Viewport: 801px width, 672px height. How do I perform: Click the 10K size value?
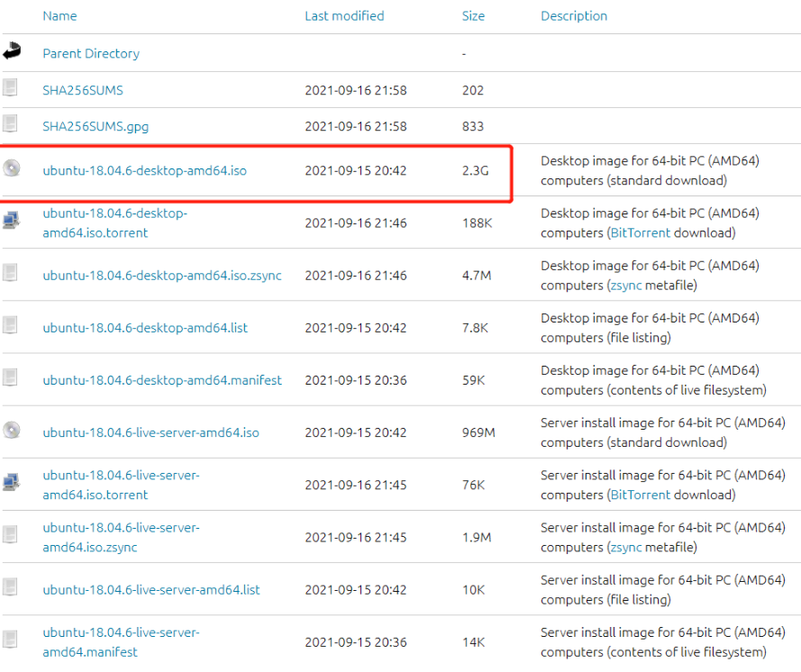coord(474,590)
